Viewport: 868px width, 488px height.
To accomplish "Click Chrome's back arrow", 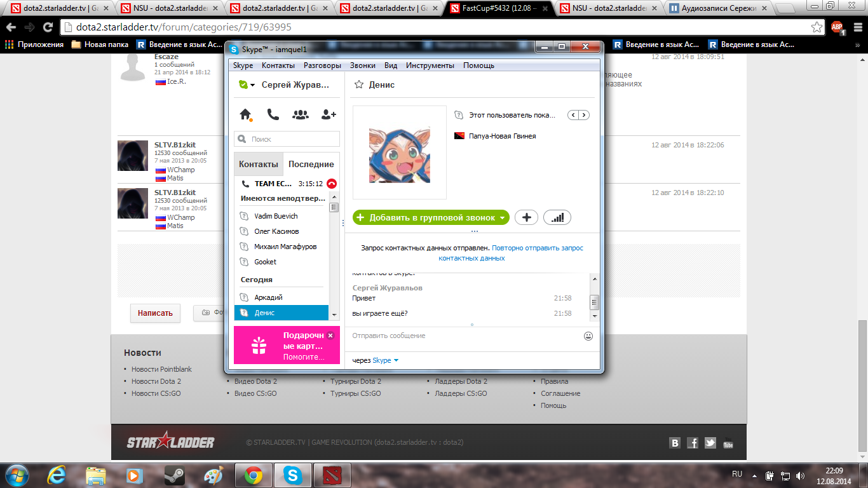I will click(11, 27).
